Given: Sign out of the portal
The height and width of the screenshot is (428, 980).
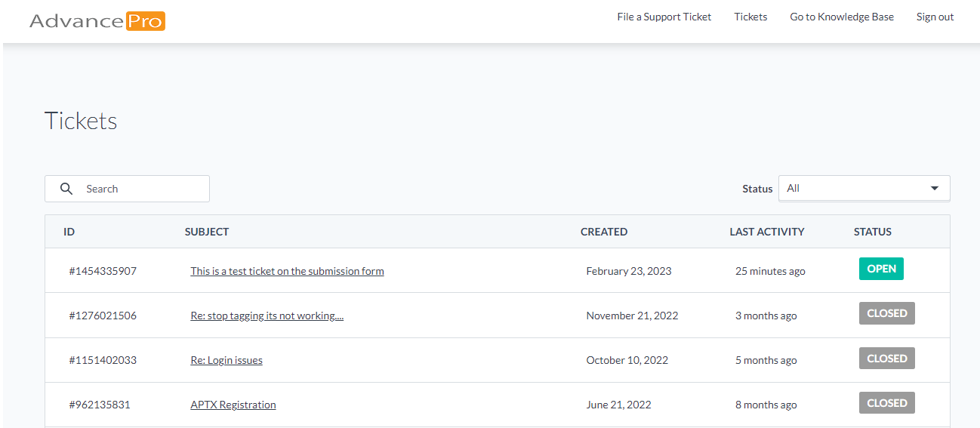Looking at the screenshot, I should click(x=935, y=17).
